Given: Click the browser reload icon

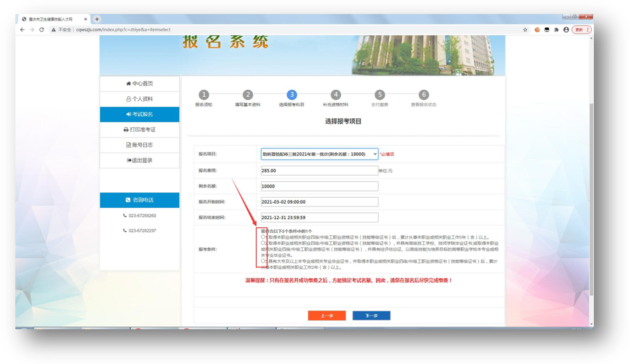Looking at the screenshot, I should [41, 30].
